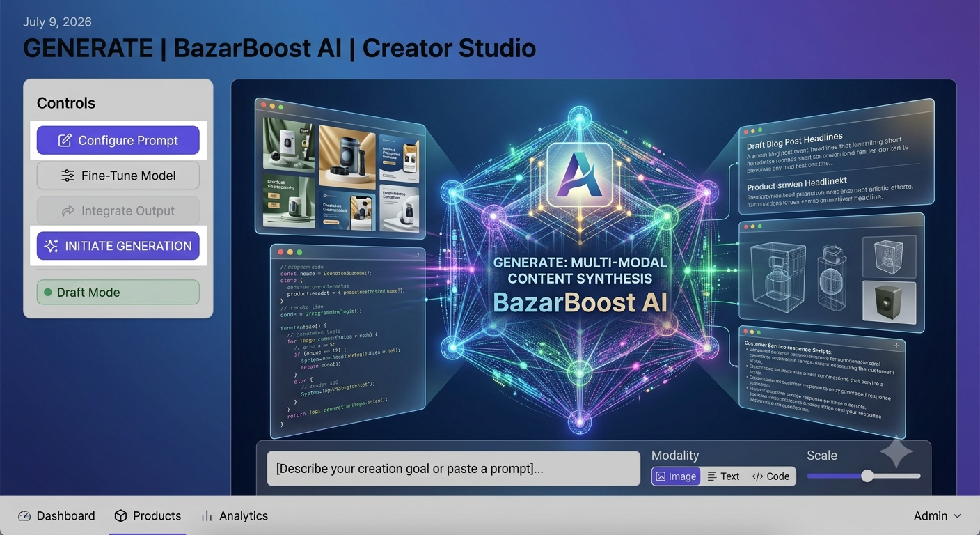Switch to the Products tab
The width and height of the screenshot is (980, 535).
pos(148,515)
